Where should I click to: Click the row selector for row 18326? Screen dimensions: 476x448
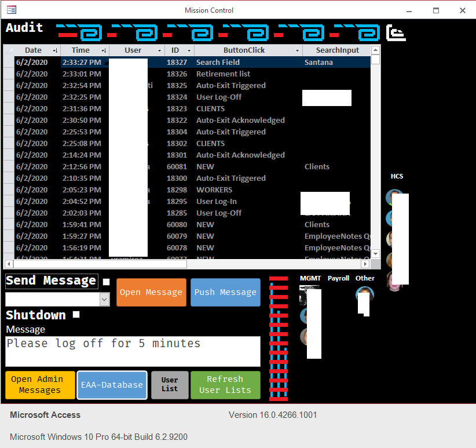pos(9,74)
